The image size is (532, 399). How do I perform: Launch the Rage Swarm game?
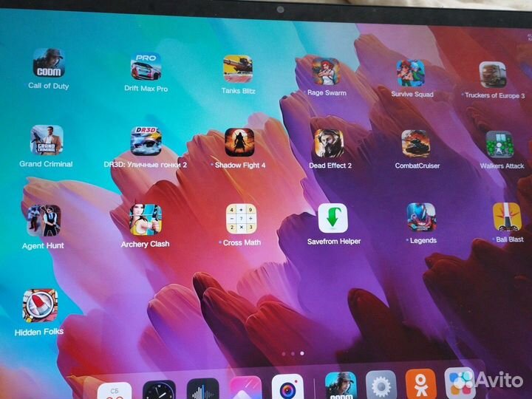point(326,71)
